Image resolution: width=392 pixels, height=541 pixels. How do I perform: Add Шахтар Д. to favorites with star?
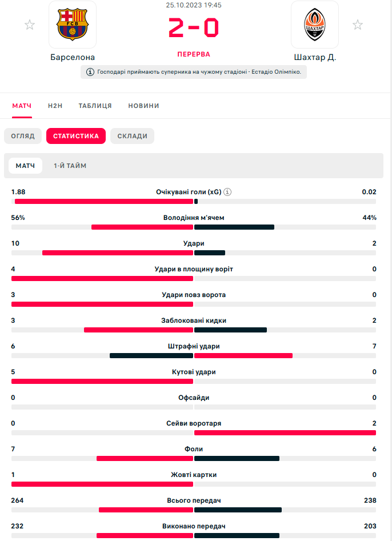coord(358,25)
